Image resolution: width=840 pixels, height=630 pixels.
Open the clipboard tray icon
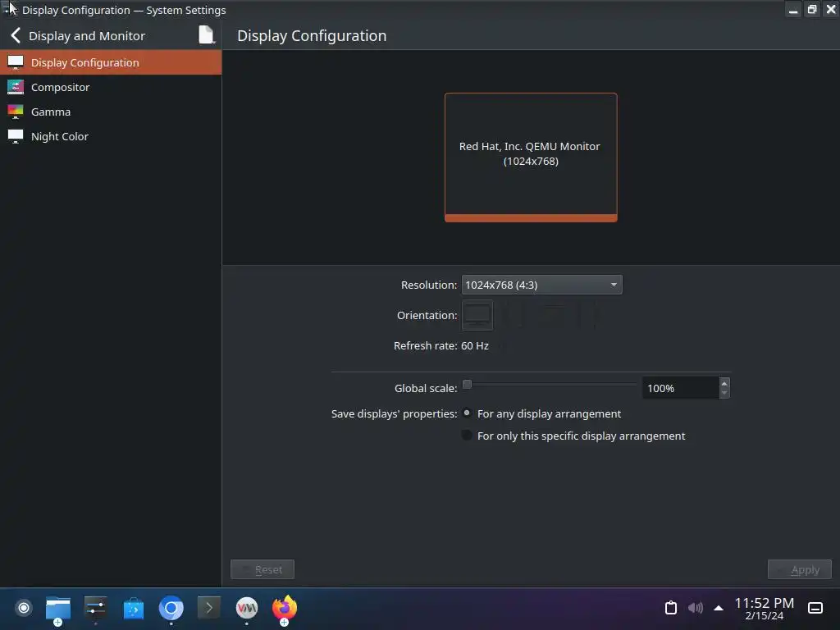(x=671, y=608)
